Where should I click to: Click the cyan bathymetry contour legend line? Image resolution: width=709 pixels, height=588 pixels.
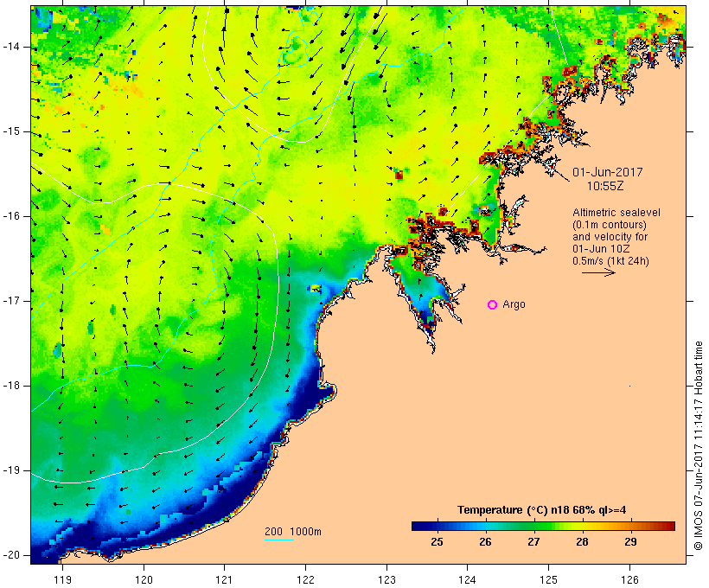(x=279, y=540)
